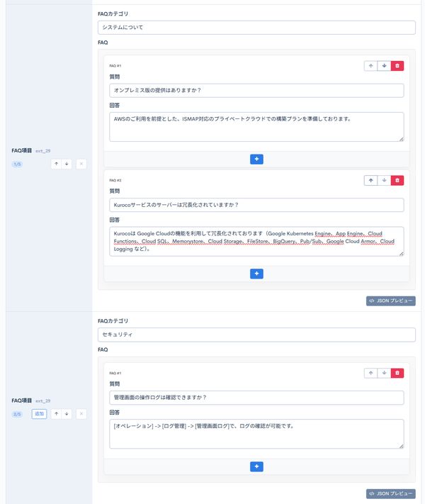This screenshot has height=504, width=425.
Task: Move FAQ #1 オンプレミス版 item down
Action: point(384,66)
